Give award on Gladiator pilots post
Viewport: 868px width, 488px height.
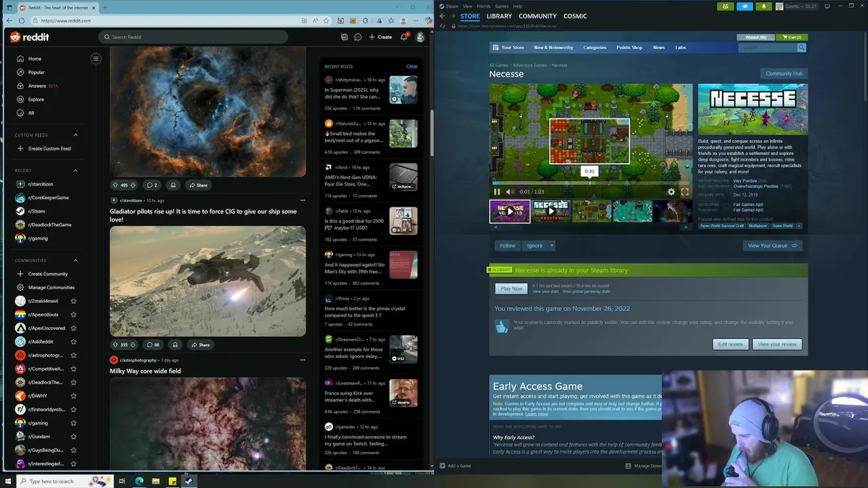175,344
